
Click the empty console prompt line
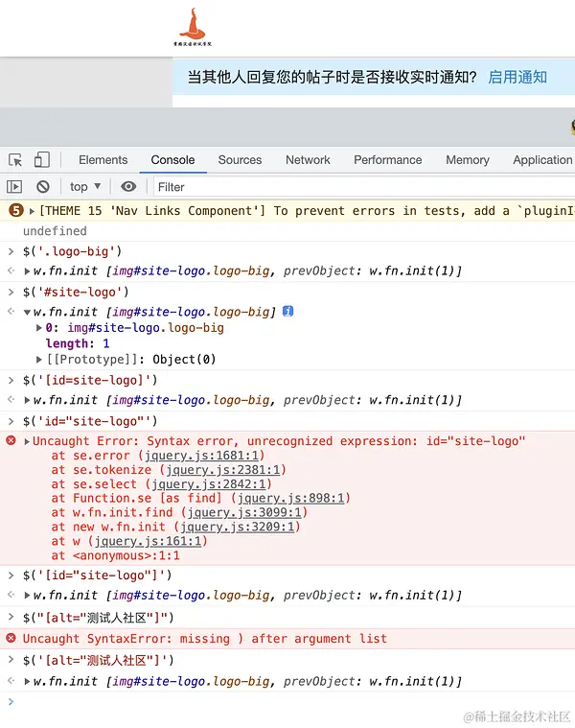point(287,701)
